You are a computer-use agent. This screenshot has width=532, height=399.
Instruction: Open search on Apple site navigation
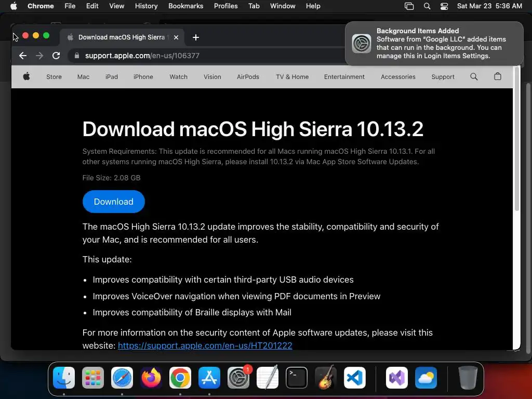(474, 77)
